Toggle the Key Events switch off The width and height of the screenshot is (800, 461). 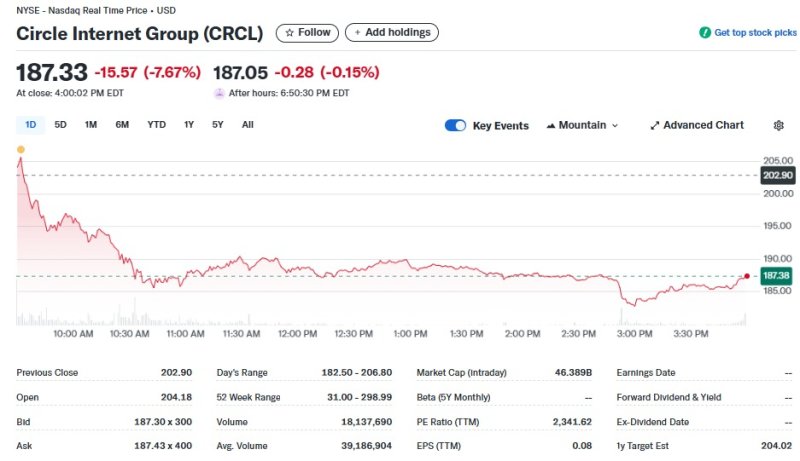point(455,125)
